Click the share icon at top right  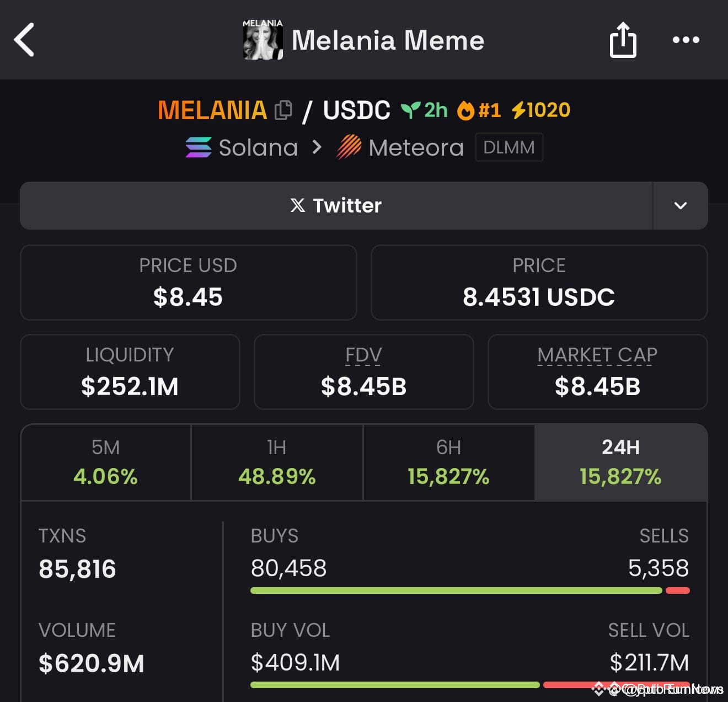click(x=623, y=40)
